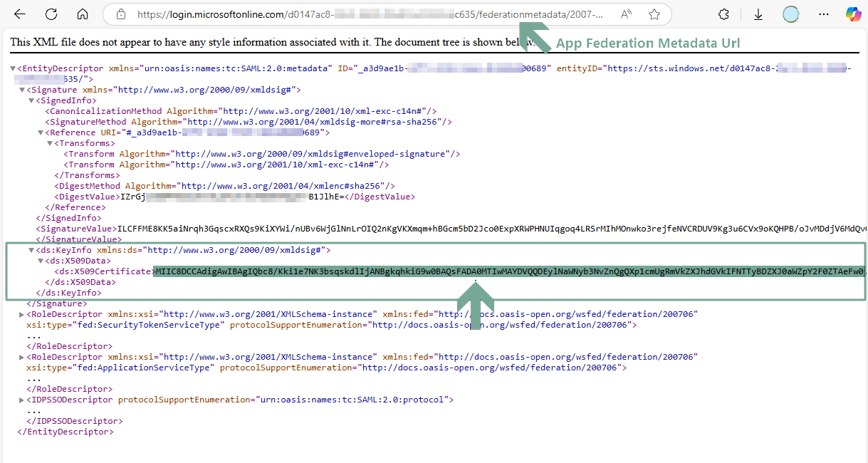Click the browser Back arrow
The width and height of the screenshot is (868, 463).
(20, 14)
